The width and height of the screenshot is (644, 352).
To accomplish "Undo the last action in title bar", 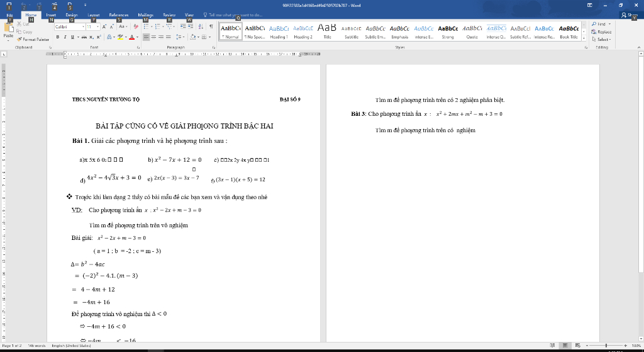I will pos(23,6).
